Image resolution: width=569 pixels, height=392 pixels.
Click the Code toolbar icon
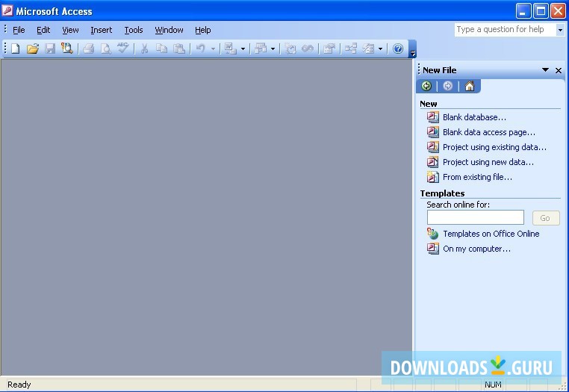290,49
